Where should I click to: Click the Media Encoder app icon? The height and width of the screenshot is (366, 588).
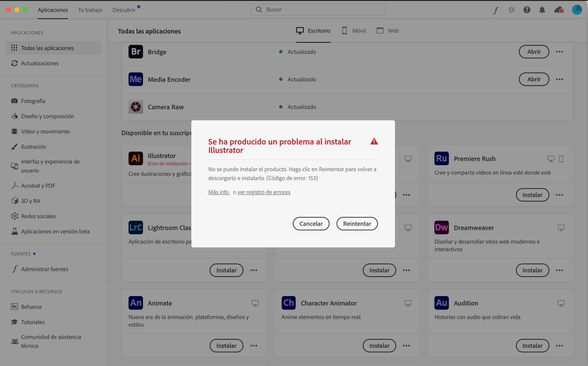[136, 79]
